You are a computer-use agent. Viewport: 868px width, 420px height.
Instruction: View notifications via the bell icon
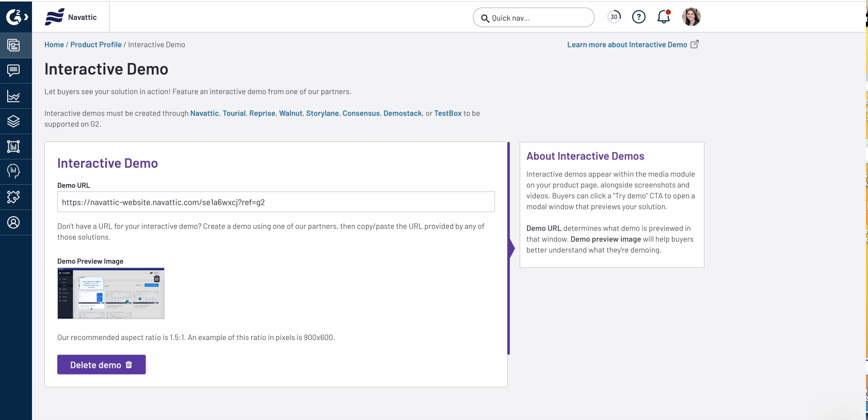(x=664, y=17)
